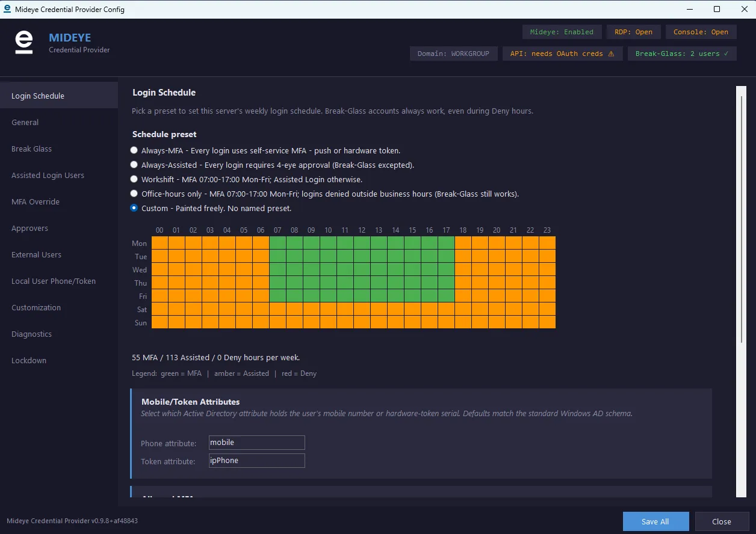Open General settings section
The image size is (756, 534).
pos(59,122)
